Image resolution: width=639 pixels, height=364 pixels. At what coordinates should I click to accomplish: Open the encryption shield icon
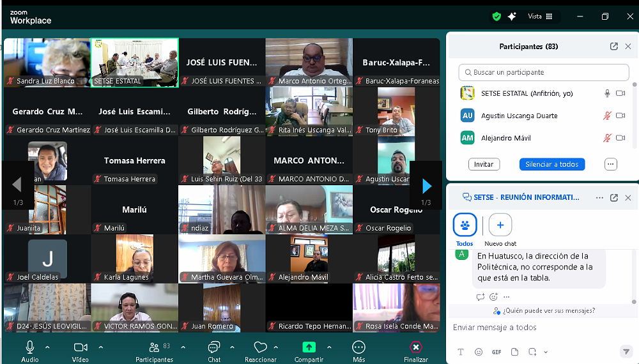497,17
